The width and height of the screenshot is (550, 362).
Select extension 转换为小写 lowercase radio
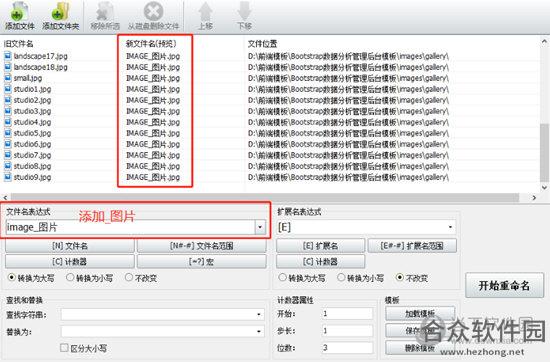tap(341, 278)
